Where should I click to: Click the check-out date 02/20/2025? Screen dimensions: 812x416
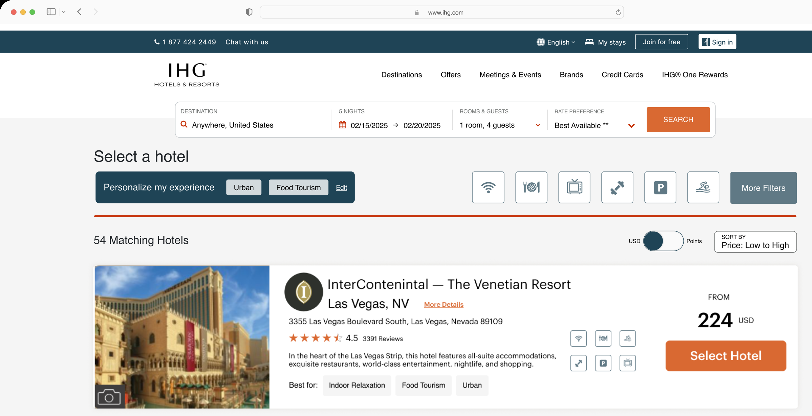[x=422, y=125]
